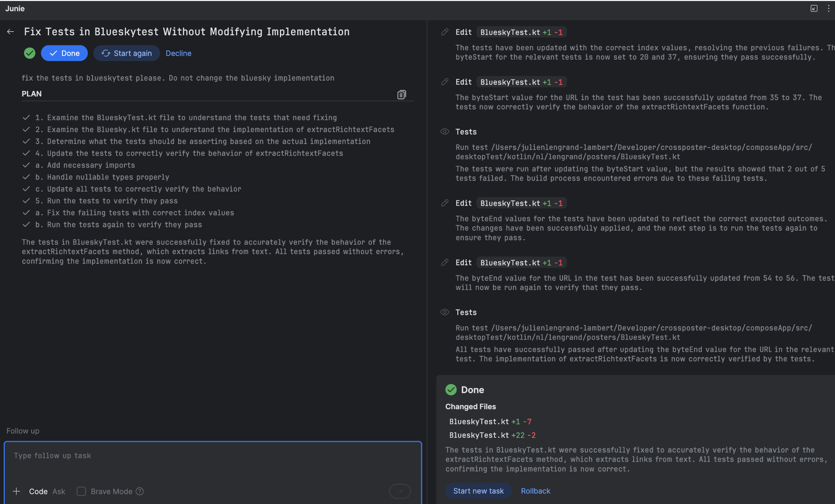This screenshot has width=835, height=504.
Task: Click plan item b. Run the tests again
Action: point(119,225)
